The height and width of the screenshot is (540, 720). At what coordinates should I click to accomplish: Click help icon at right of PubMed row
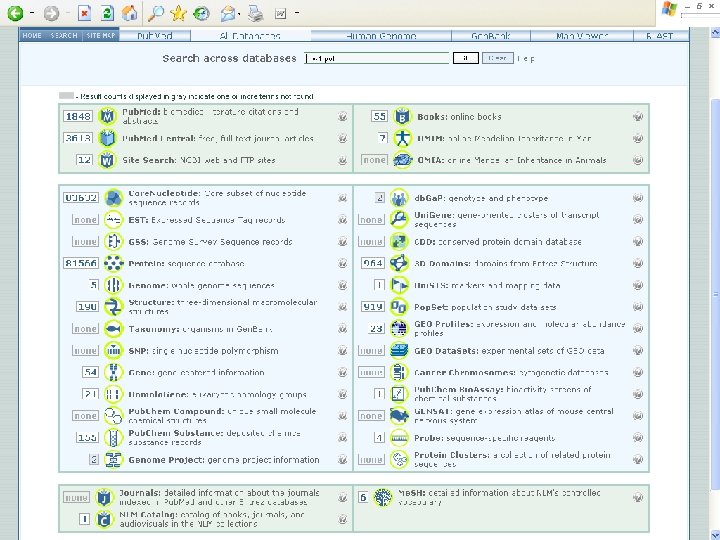click(x=342, y=116)
